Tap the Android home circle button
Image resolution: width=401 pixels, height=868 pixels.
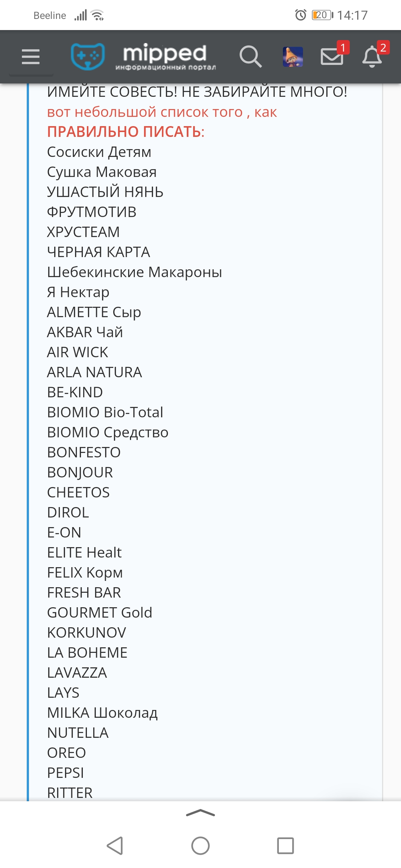click(x=200, y=846)
